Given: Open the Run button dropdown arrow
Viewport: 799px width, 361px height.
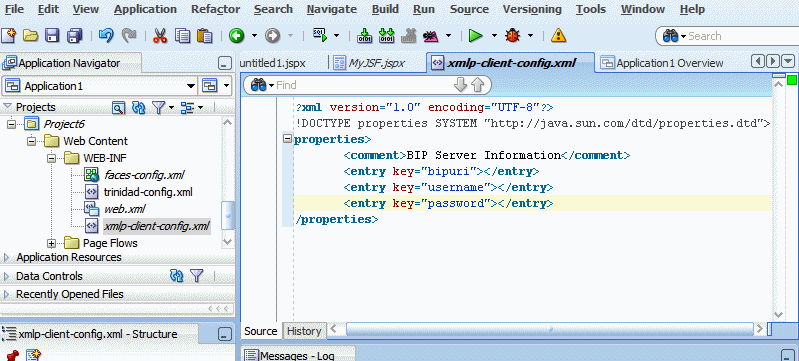Looking at the screenshot, I should (x=494, y=36).
